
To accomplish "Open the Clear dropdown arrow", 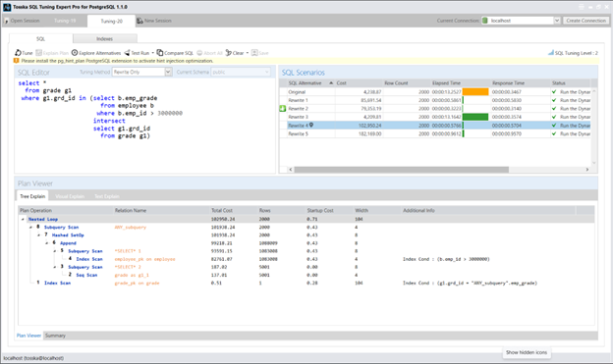I will pyautogui.click(x=248, y=53).
